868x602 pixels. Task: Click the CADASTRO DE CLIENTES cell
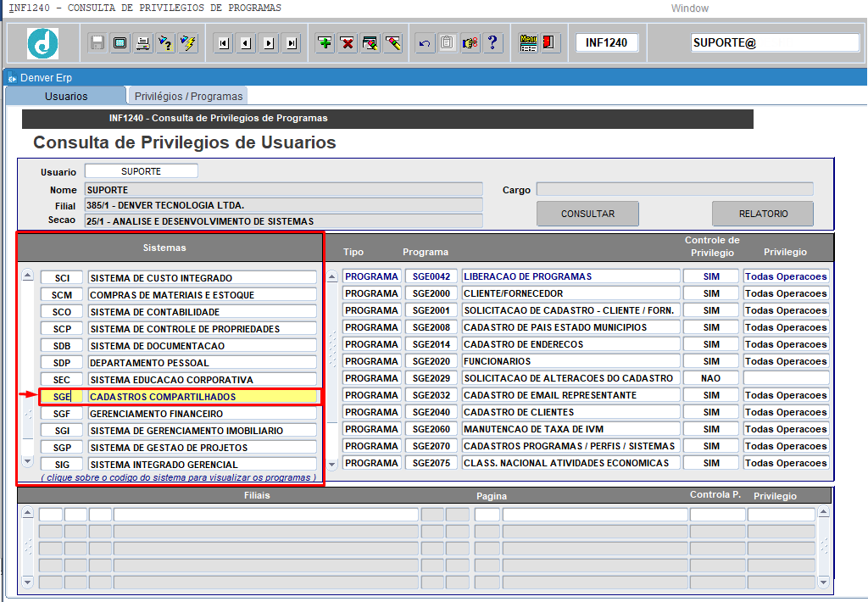(570, 412)
